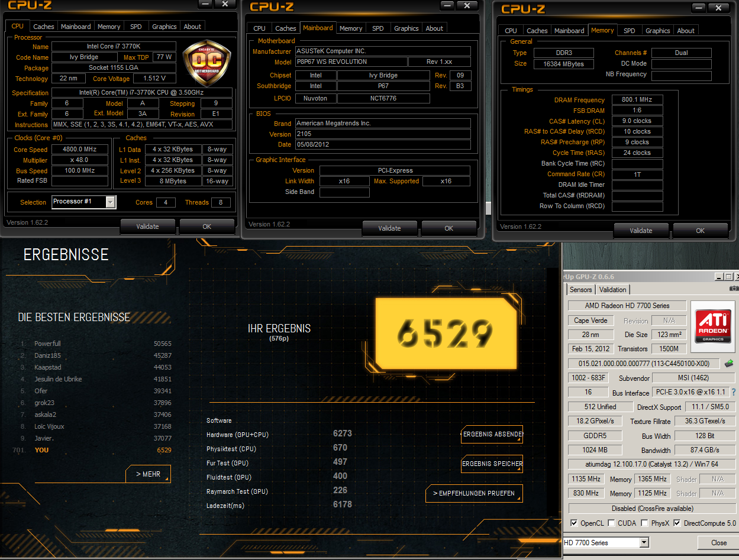
Task: Switch to Caches tab in the CPU-tab CPU-Z window
Action: pos(44,27)
